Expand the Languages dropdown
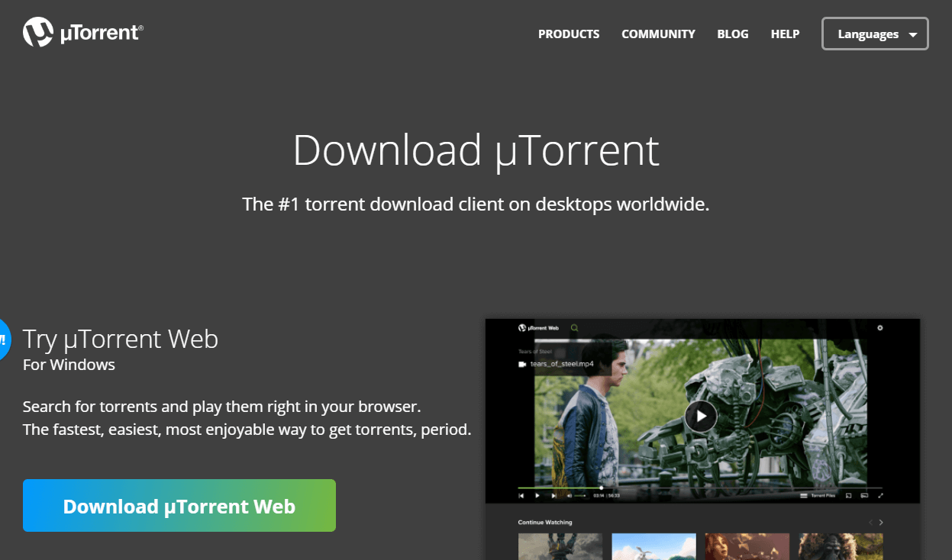 (x=875, y=34)
